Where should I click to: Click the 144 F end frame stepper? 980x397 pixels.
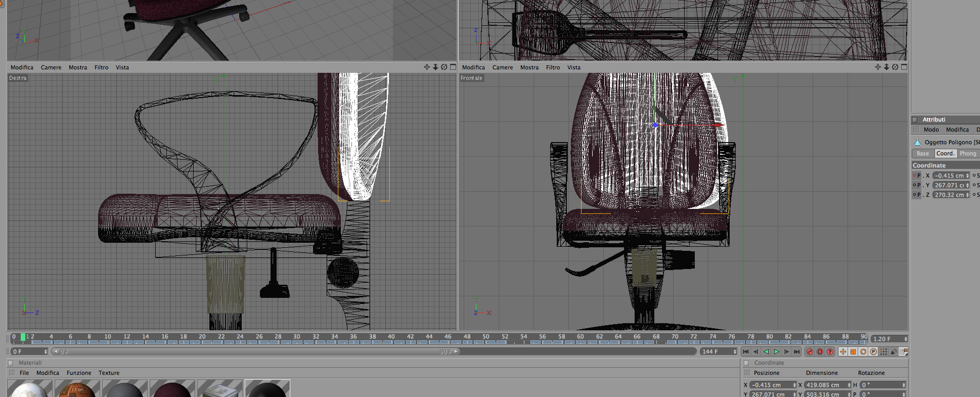[x=719, y=351]
